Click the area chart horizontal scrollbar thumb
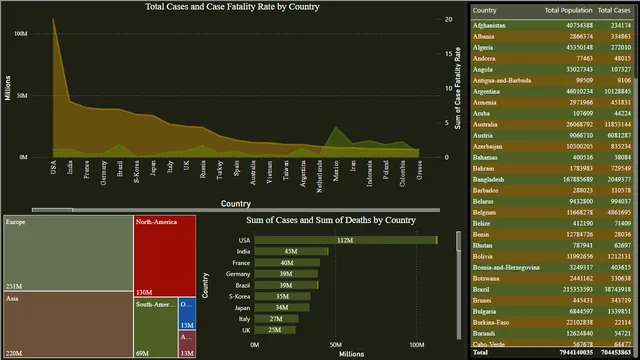This screenshot has height=360, width=640. click(53, 210)
